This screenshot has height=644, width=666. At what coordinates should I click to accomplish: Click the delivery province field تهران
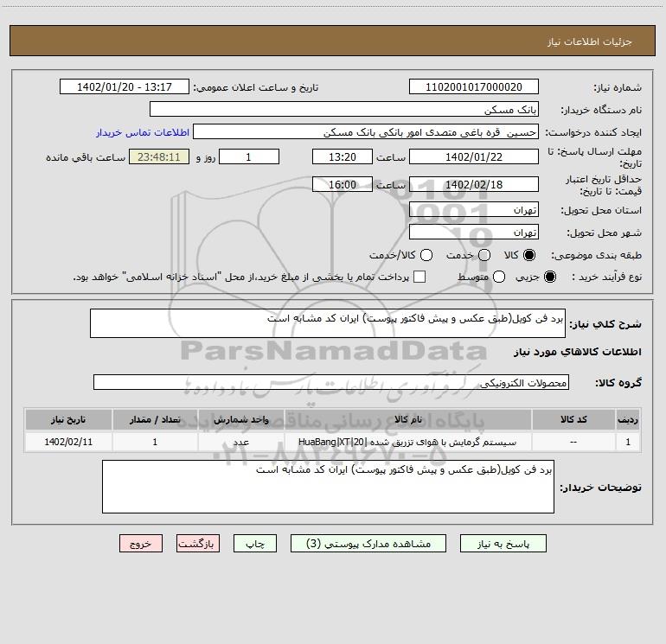pyautogui.click(x=474, y=209)
